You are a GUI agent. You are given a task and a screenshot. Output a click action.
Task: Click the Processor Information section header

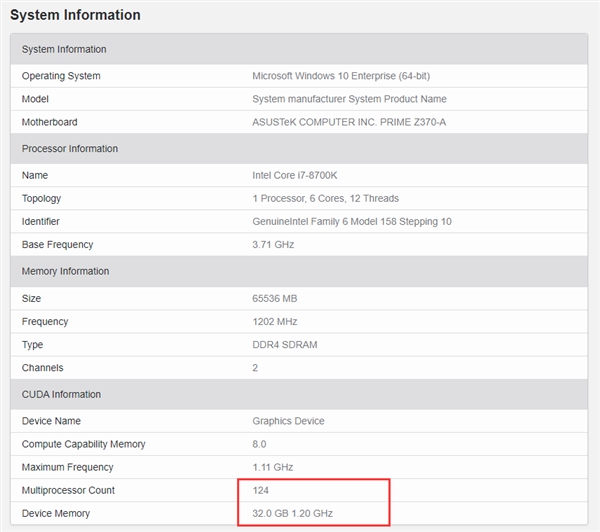pyautogui.click(x=70, y=149)
